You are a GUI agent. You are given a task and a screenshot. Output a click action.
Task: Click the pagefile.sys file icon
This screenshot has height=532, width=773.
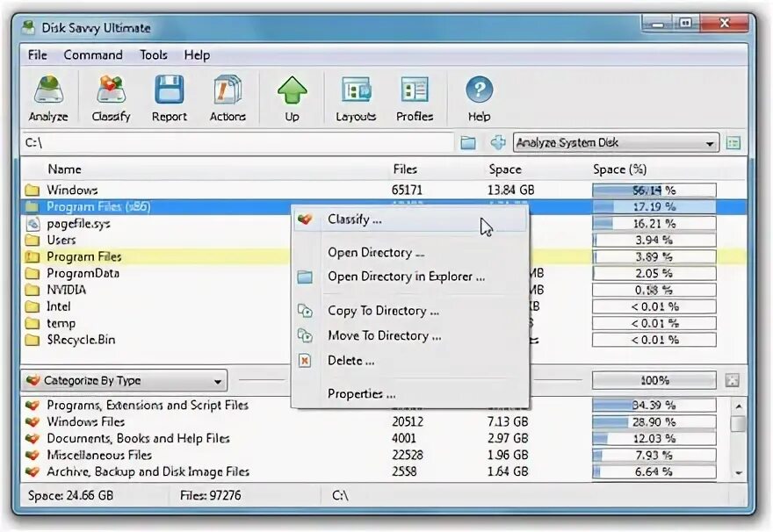pos(33,223)
